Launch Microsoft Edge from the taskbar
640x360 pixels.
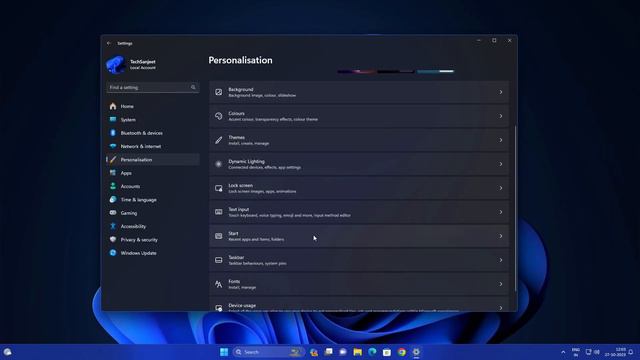pos(372,352)
